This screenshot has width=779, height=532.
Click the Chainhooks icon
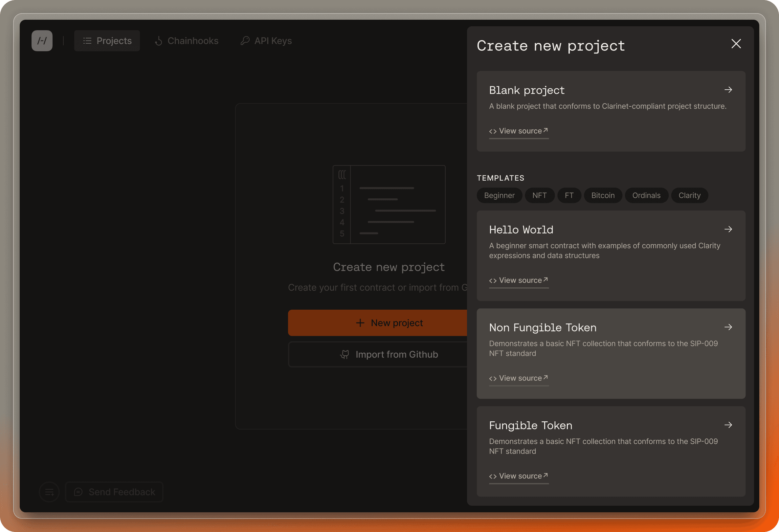point(157,40)
